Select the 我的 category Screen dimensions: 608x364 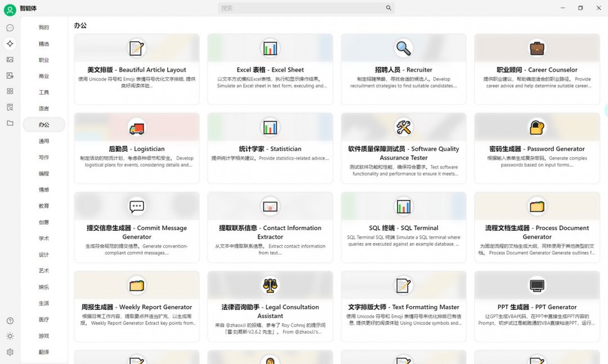click(x=44, y=28)
